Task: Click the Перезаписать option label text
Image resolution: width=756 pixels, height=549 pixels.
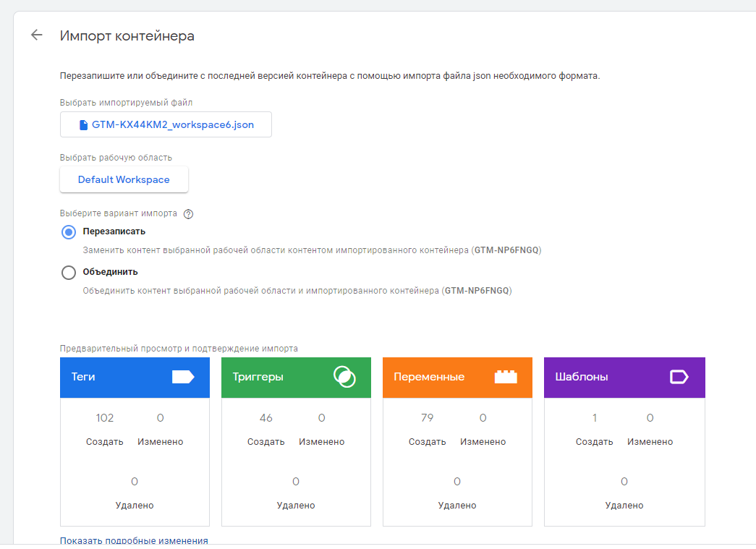Action: click(114, 231)
